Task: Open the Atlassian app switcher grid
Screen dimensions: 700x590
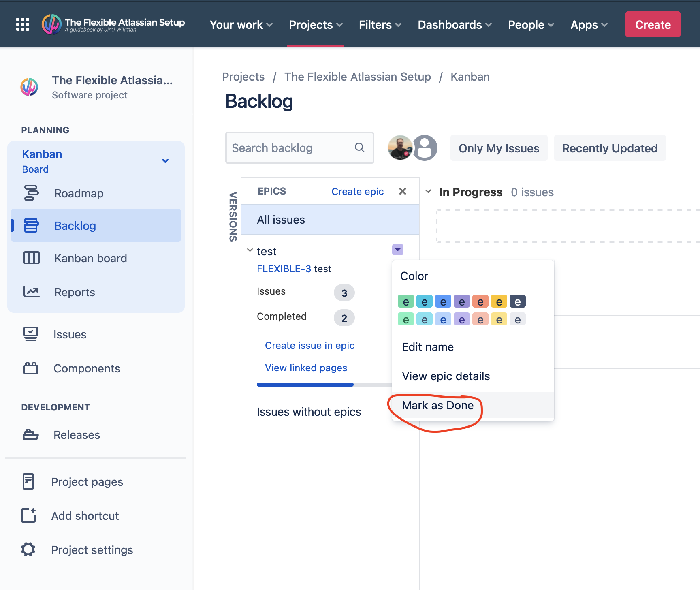Action: 22,24
